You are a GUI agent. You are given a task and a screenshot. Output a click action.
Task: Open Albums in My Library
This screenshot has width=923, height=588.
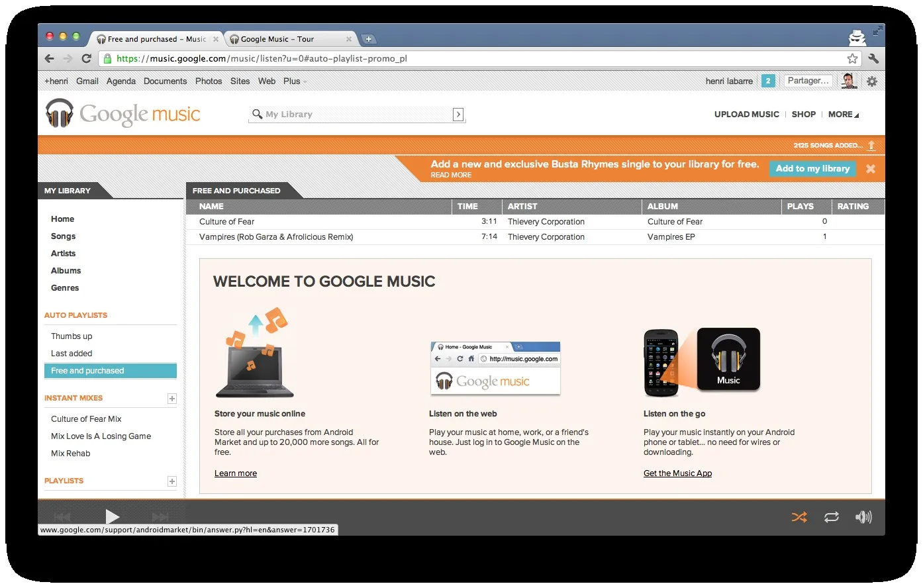(x=66, y=271)
